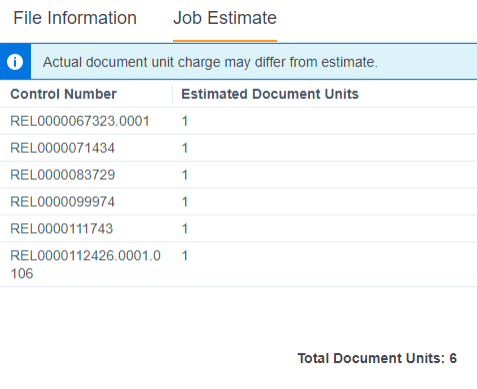The image size is (477, 389).
Task: Click the estimate disclaimer message text
Action: point(210,62)
